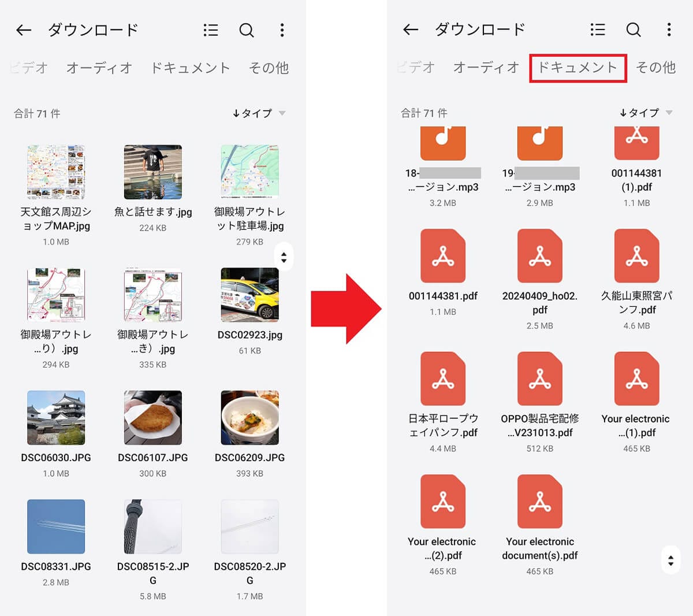Open Your electronic …(2).pdf icon
This screenshot has height=616, width=693.
pos(443,502)
